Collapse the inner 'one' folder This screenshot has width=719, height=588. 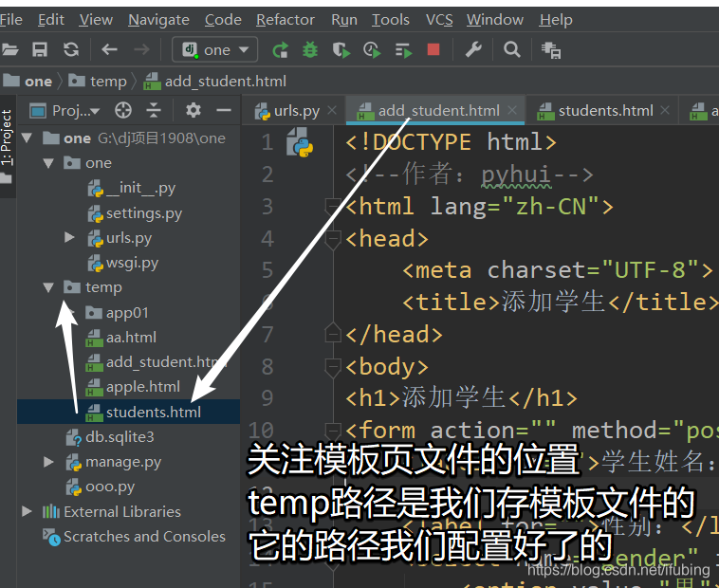48,163
